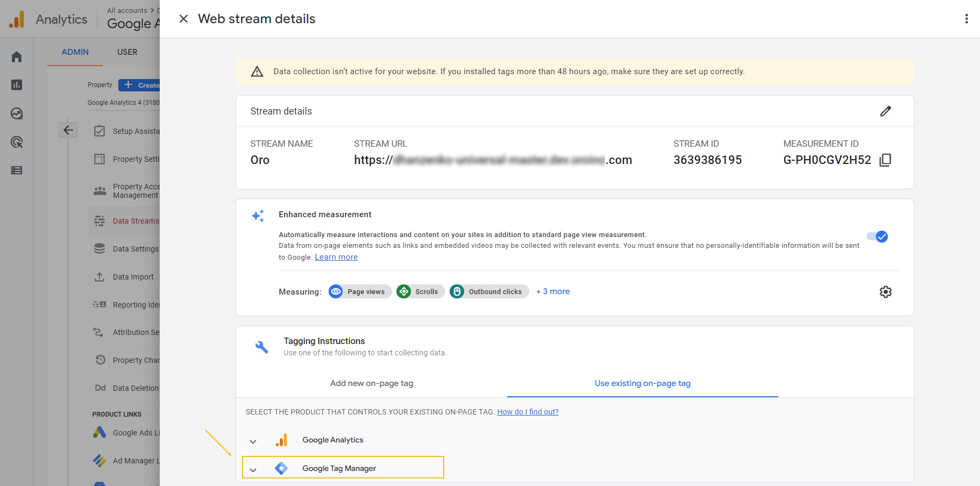
Task: Click the Setup Assistant checkbox icon
Action: (100, 131)
